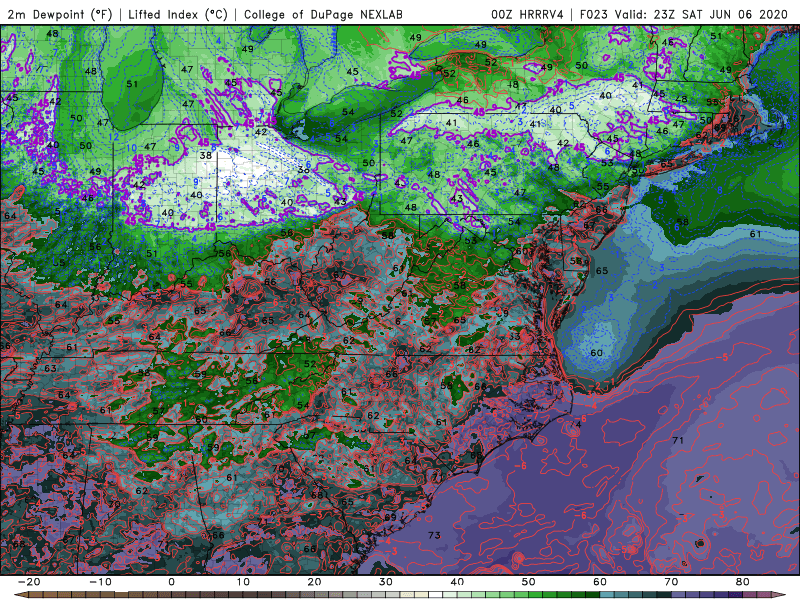Click the left arrow end of colorbar
This screenshot has width=800, height=600.
pos(20,595)
